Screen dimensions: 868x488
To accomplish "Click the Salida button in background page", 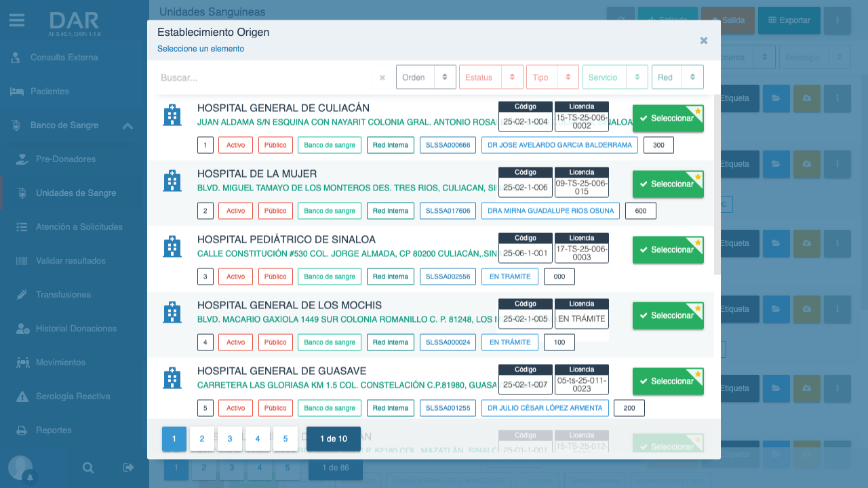I will pos(728,20).
